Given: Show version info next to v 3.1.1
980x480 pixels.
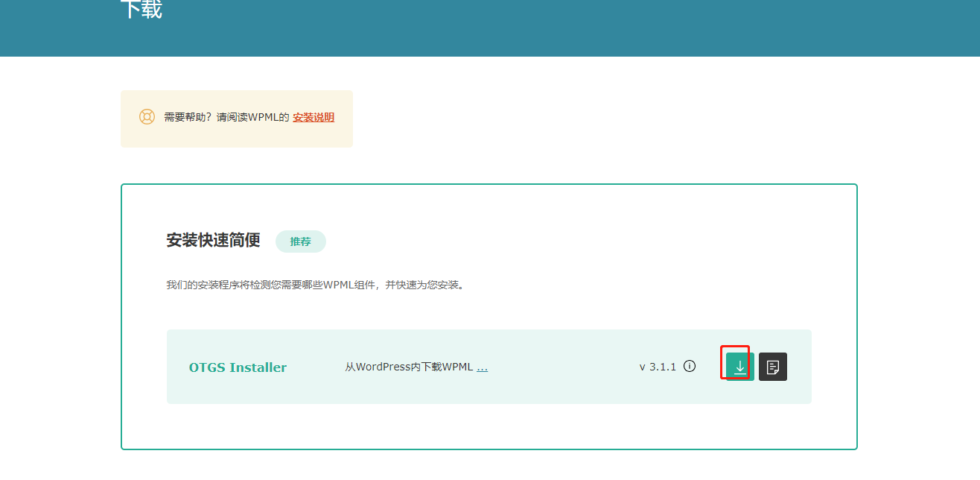Looking at the screenshot, I should 690,366.
